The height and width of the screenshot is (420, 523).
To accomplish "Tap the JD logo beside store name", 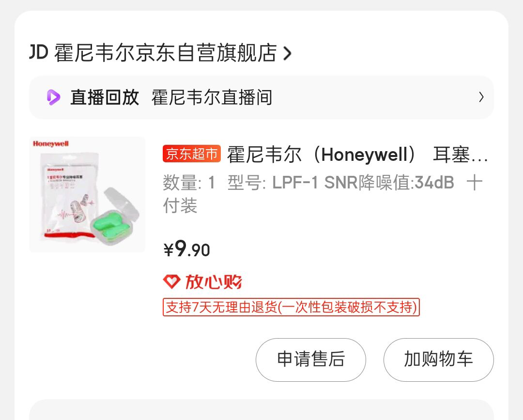I will point(39,52).
